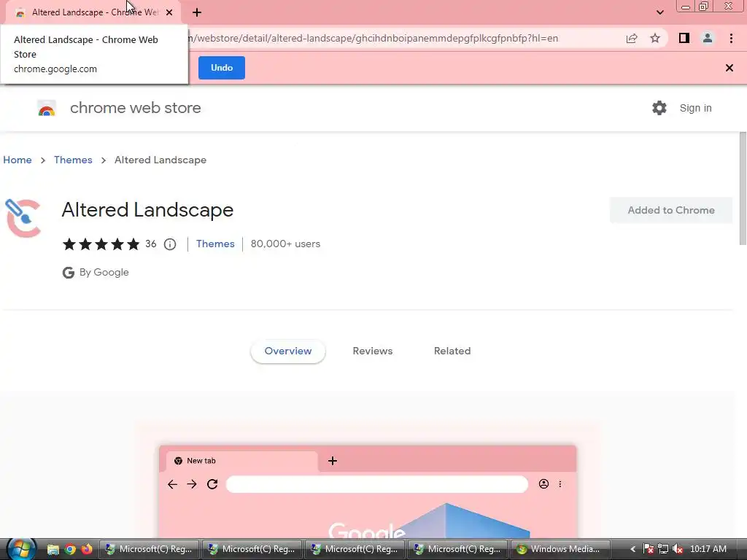Image resolution: width=747 pixels, height=560 pixels.
Task: Click the chrome web store title
Action: point(135,108)
